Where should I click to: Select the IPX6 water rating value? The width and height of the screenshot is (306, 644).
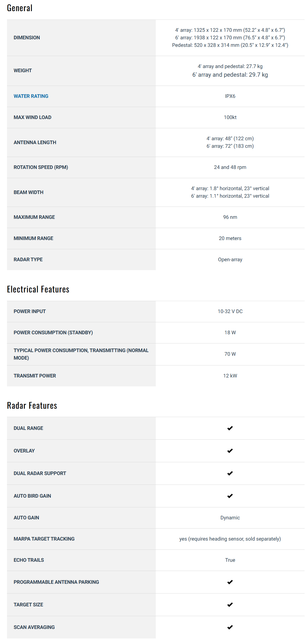click(230, 96)
